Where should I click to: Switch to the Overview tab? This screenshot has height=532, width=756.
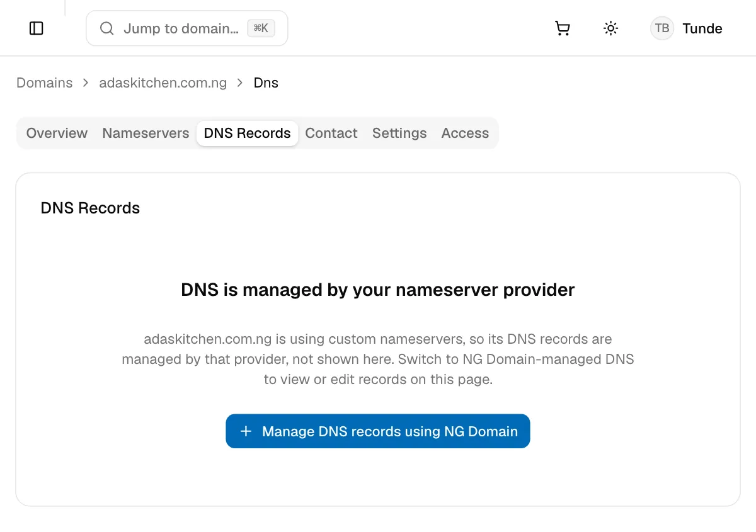[x=57, y=133]
